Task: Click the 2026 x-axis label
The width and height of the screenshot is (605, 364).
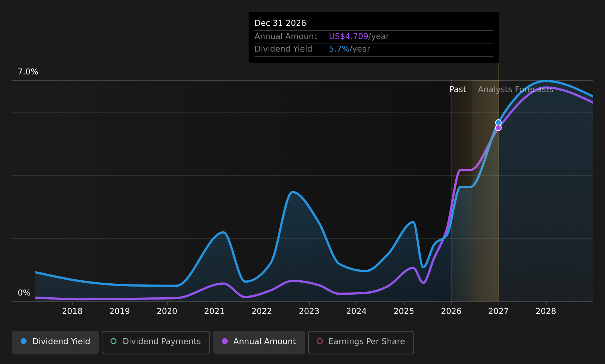Action: point(451,311)
